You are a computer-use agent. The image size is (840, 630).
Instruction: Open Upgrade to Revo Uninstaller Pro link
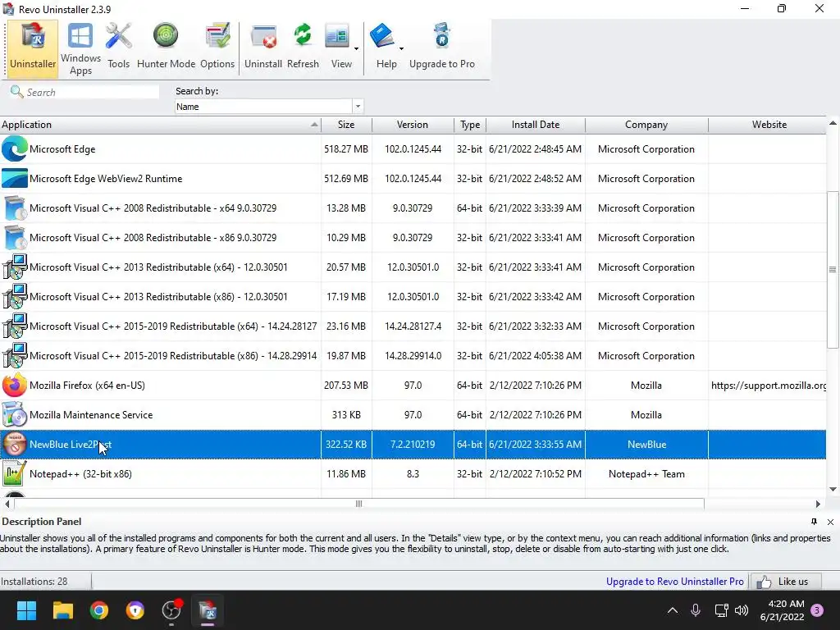tap(674, 582)
